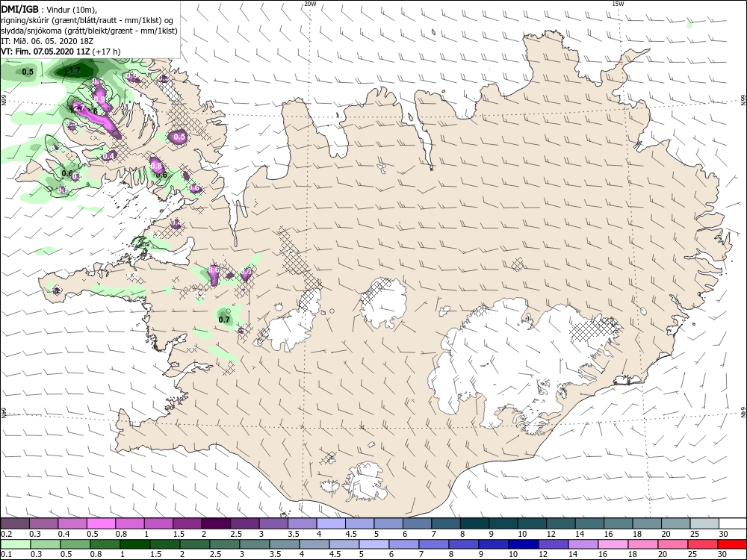Pick the darkest purple swatch labeled 2
The height and width of the screenshot is (560, 747).
click(x=216, y=523)
